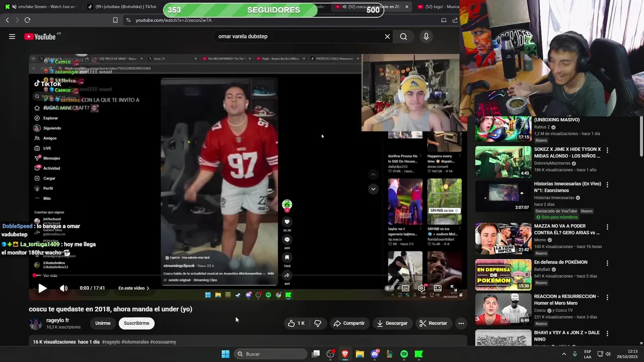Screen dimensions: 644x362
Task: Open rageylo fr channel name link
Action: coord(57,320)
